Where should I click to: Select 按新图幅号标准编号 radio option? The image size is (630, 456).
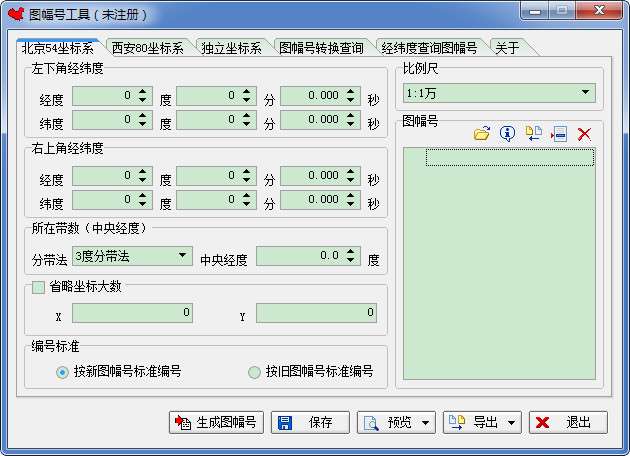[x=62, y=372]
